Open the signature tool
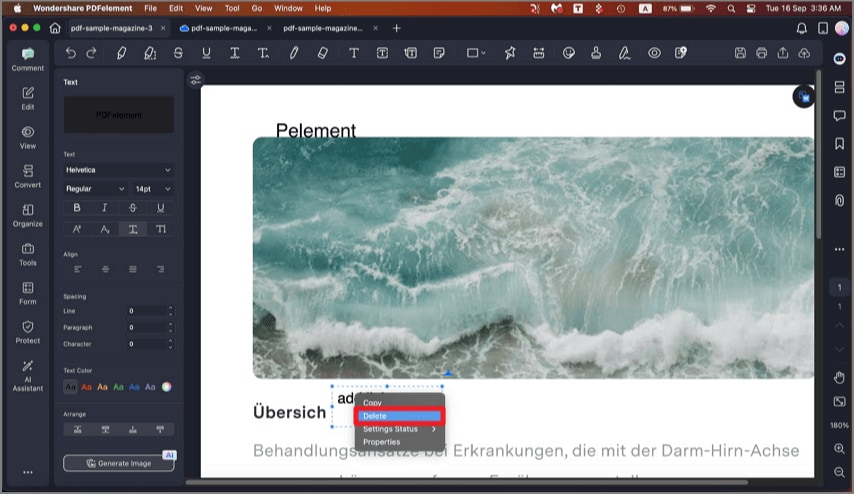The width and height of the screenshot is (854, 494). point(624,53)
